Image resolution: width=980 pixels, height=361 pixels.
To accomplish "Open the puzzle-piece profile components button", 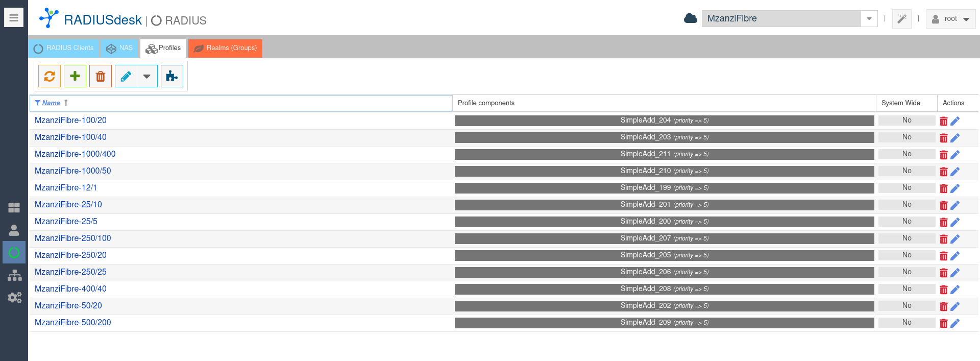I will pos(172,76).
